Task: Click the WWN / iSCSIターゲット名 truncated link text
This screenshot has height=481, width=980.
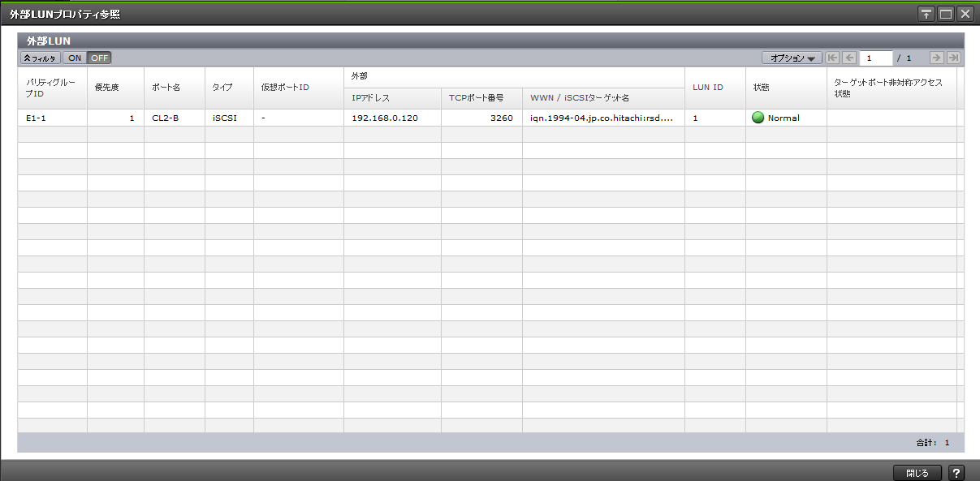Action: (x=602, y=118)
